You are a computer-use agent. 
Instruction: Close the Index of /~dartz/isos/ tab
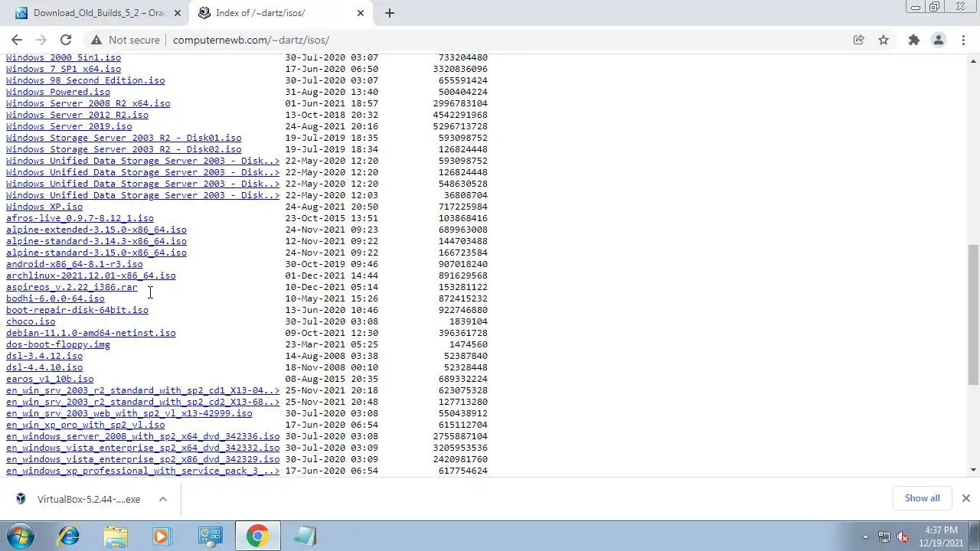[361, 13]
